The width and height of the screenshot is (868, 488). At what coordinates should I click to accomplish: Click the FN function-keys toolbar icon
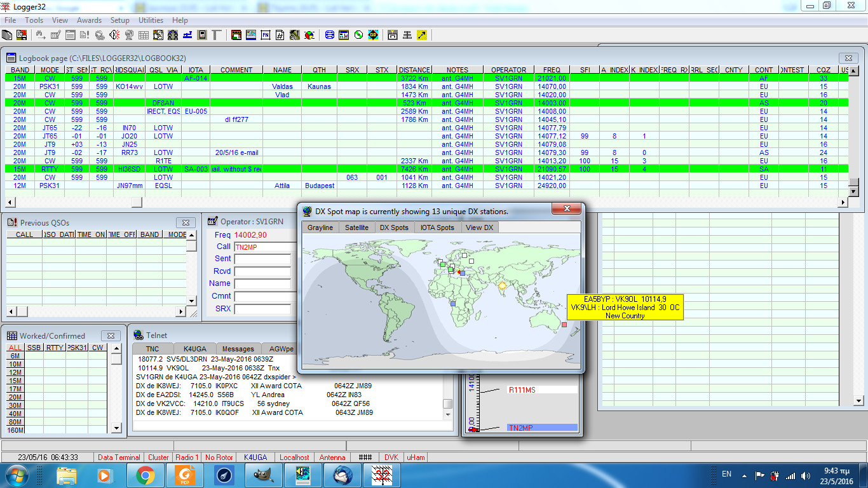tap(266, 35)
